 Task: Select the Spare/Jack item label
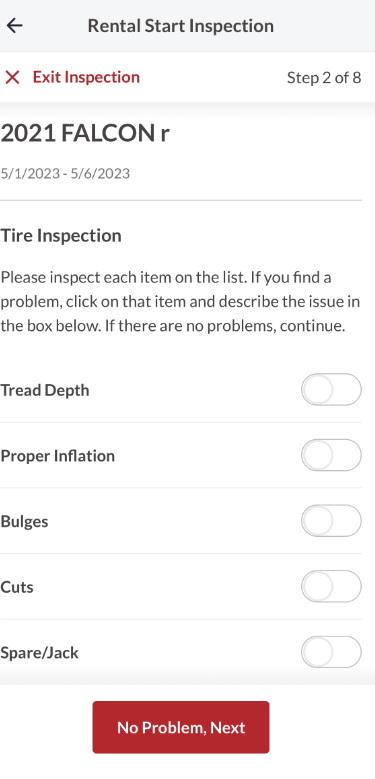tap(40, 653)
